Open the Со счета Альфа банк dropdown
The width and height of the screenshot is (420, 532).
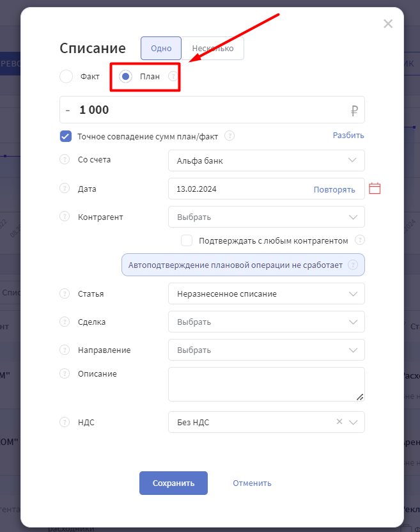[x=267, y=160]
